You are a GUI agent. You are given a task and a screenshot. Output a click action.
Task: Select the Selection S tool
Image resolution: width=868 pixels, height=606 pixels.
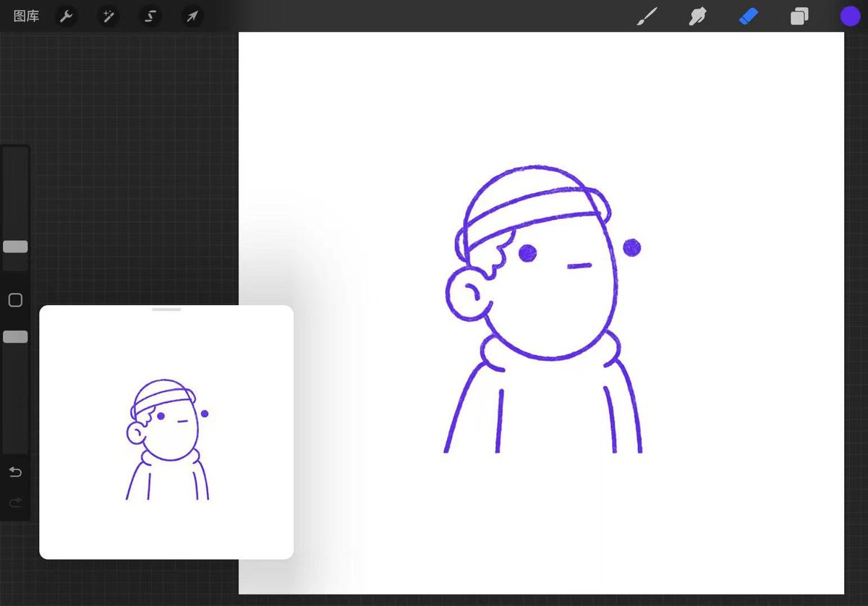(150, 16)
